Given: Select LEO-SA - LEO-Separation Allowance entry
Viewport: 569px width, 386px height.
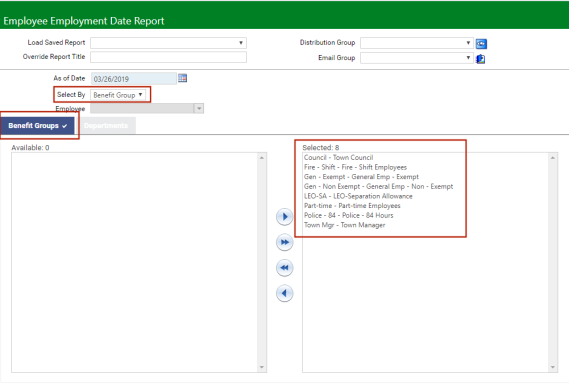Looking at the screenshot, I should (358, 196).
